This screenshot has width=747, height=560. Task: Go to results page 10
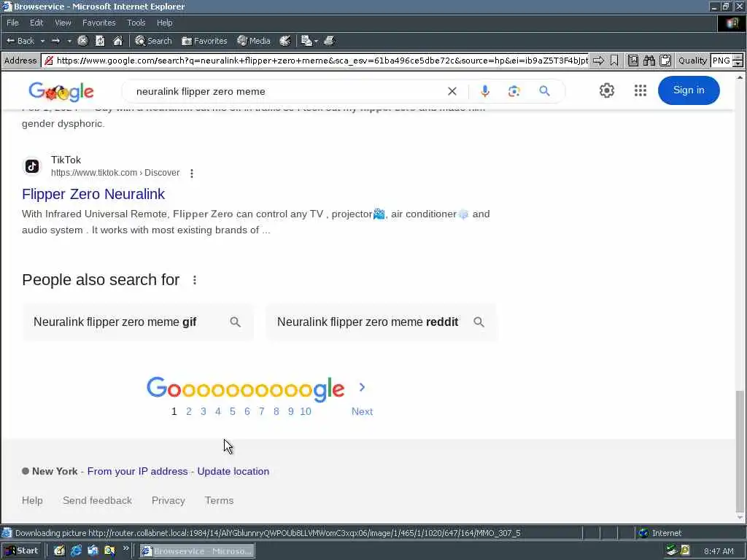tap(306, 411)
